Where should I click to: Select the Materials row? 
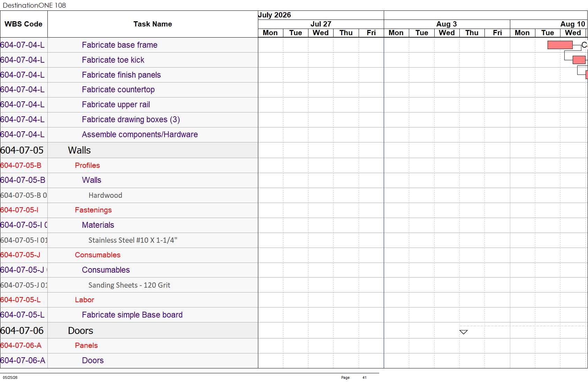coord(129,225)
